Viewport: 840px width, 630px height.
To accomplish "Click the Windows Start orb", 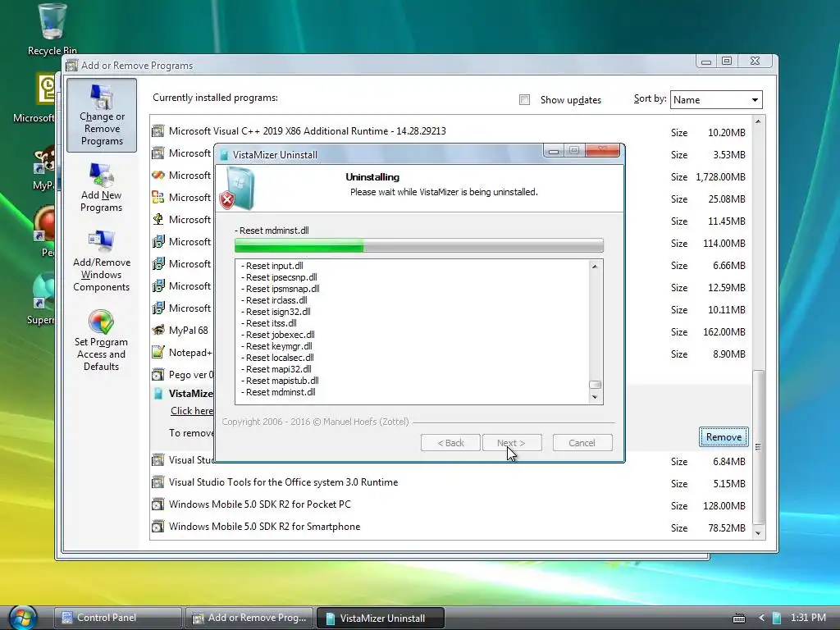I will coord(22,617).
